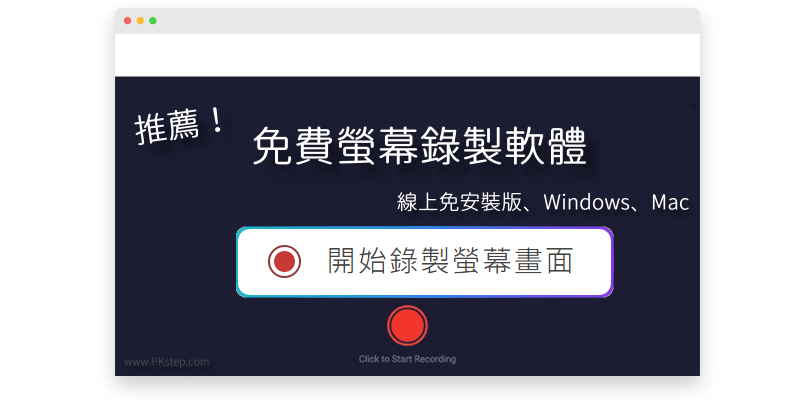Close the window with the red dot
800x400 pixels.
point(128,21)
